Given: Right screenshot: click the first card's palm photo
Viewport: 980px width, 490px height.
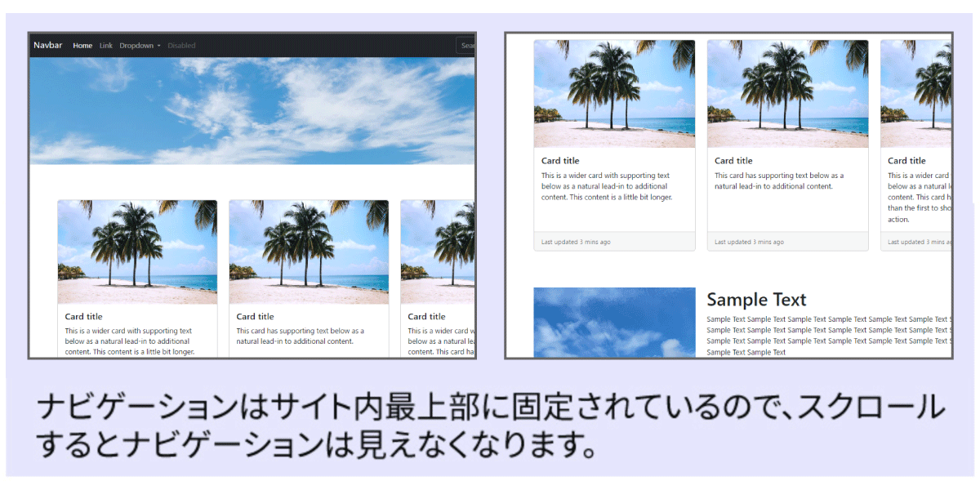Looking at the screenshot, I should [x=615, y=94].
